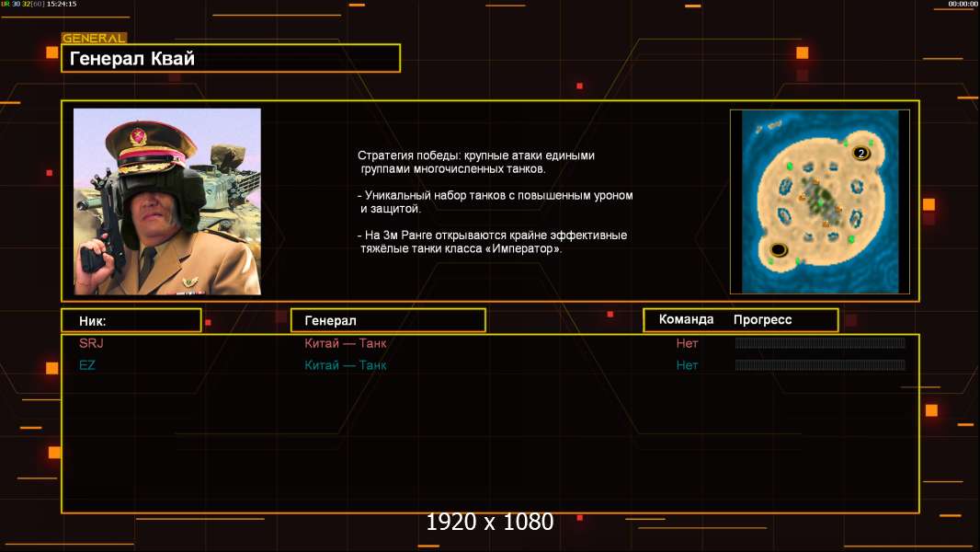The image size is (980, 552).
Task: Click the 'Стратегия победы' description line
Action: coord(476,162)
